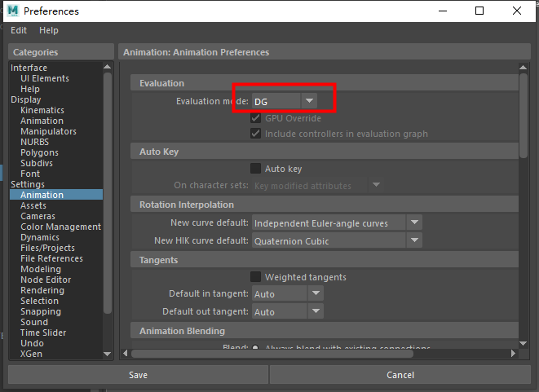Select the Time Slider category
This screenshot has width=539, height=392.
(43, 333)
